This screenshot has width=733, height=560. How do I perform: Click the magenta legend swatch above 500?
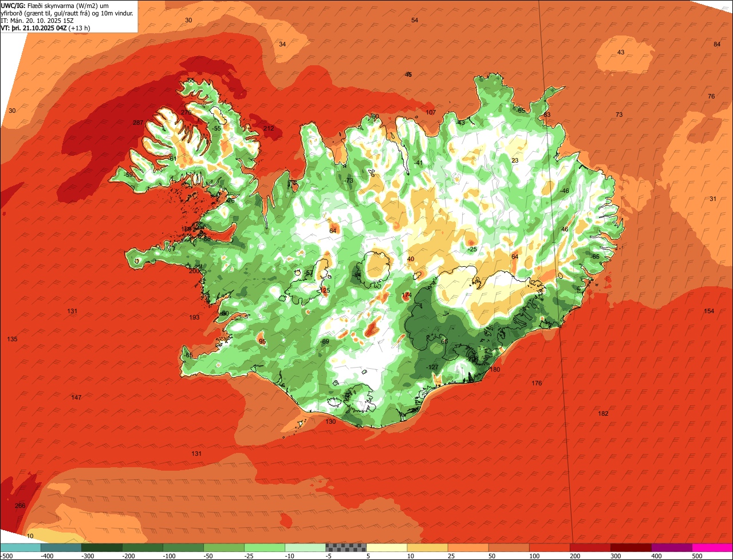tap(712, 547)
